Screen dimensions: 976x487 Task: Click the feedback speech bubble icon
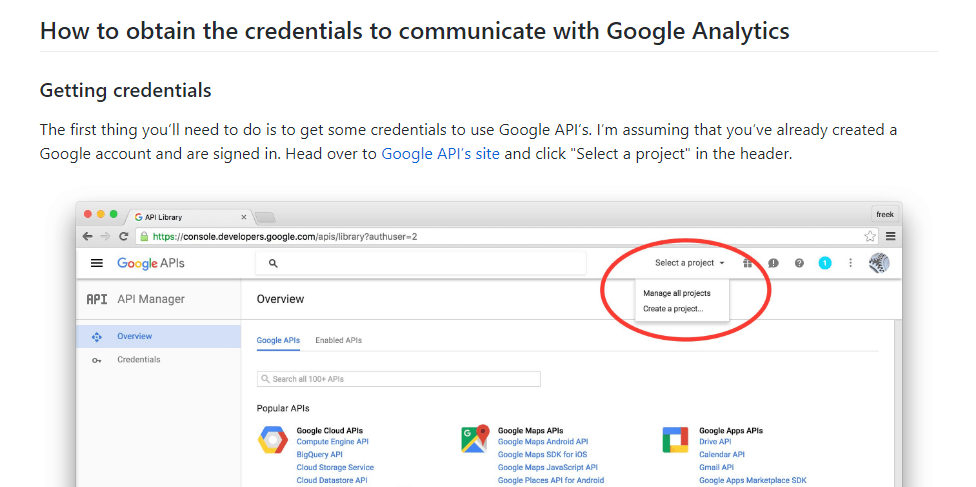pyautogui.click(x=774, y=263)
